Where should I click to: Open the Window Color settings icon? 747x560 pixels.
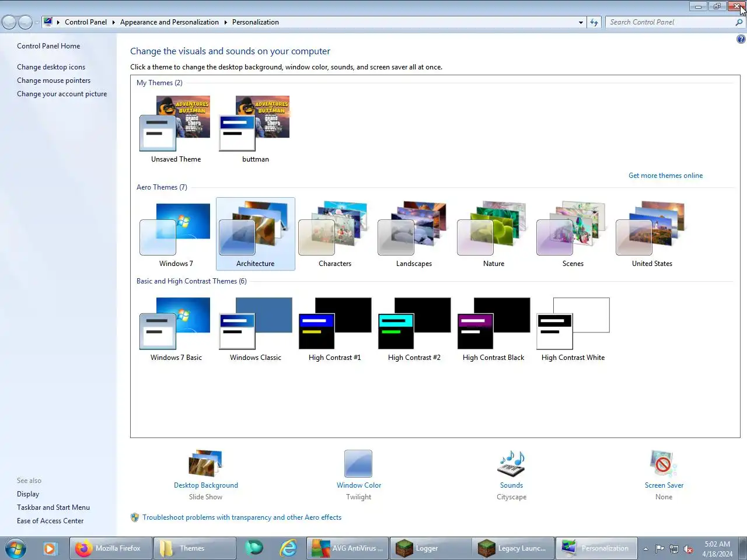(x=358, y=464)
